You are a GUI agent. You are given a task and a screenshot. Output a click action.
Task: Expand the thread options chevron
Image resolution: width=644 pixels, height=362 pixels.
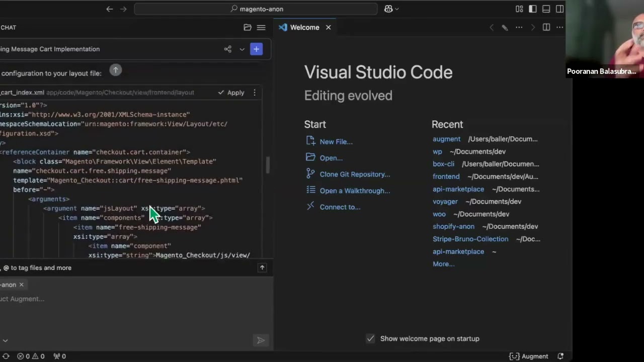pos(242,49)
